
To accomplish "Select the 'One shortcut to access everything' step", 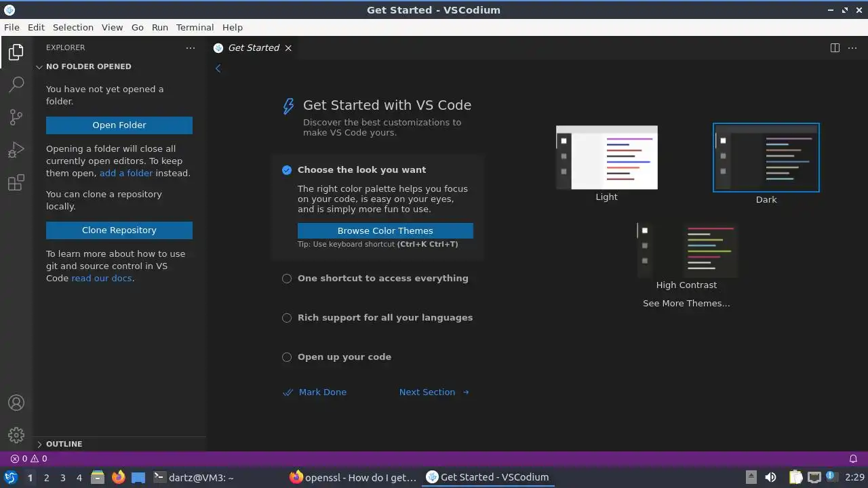I will 377,279.
